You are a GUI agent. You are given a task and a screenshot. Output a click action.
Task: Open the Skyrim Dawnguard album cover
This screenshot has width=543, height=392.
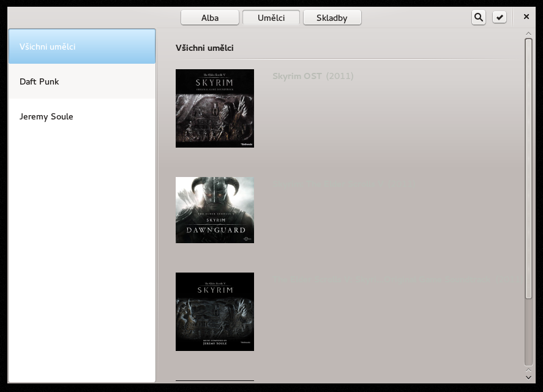[215, 210]
